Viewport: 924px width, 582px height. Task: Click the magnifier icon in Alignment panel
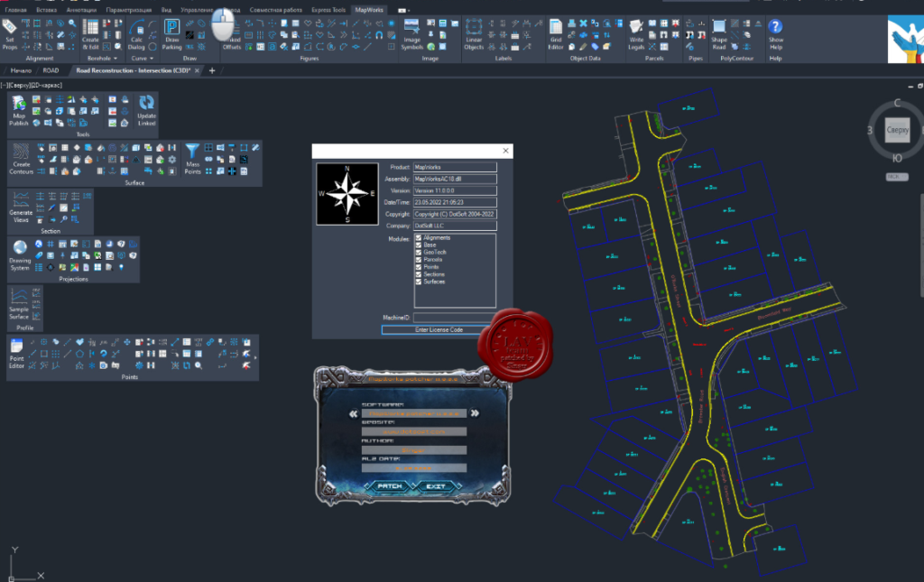72,23
